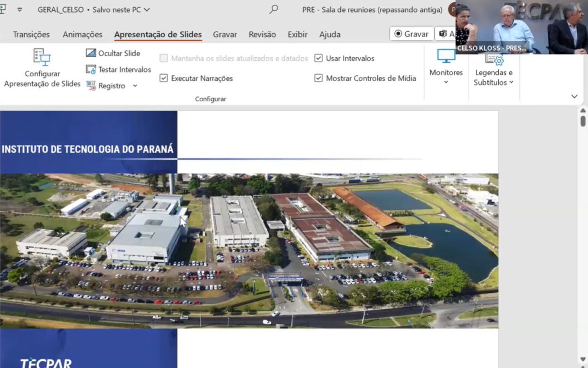Select the Apresentação de Slides tab
The image size is (588, 368).
coord(158,34)
